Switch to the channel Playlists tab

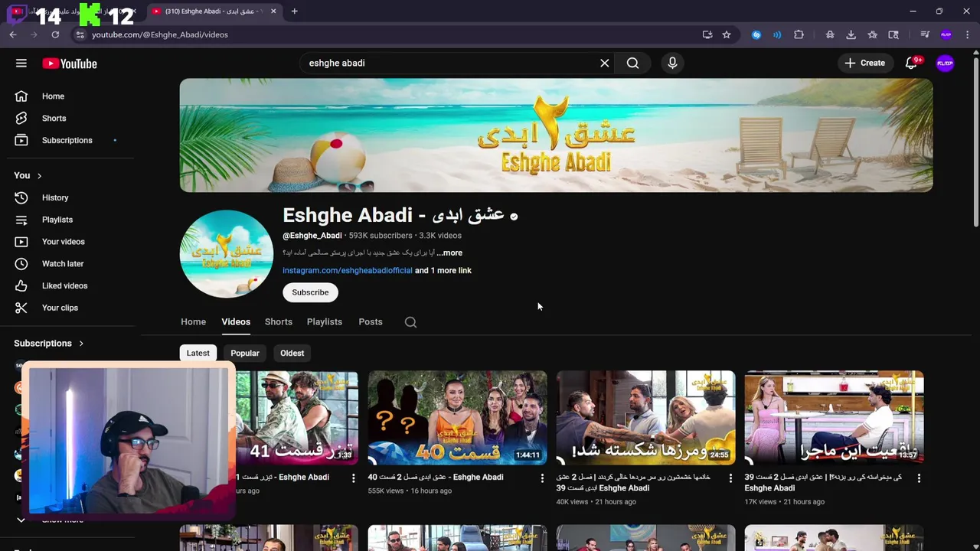(325, 322)
